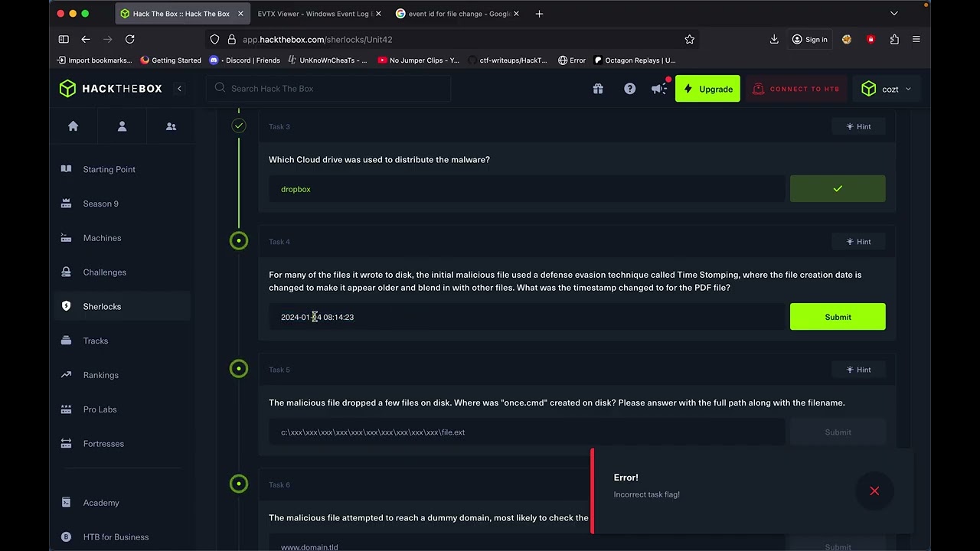Click Task 4 timestamp answer field
Viewport: 980px width, 551px height.
click(527, 317)
